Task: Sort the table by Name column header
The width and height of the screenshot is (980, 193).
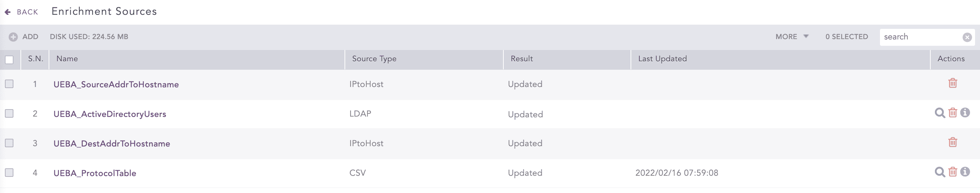Action: (x=67, y=59)
